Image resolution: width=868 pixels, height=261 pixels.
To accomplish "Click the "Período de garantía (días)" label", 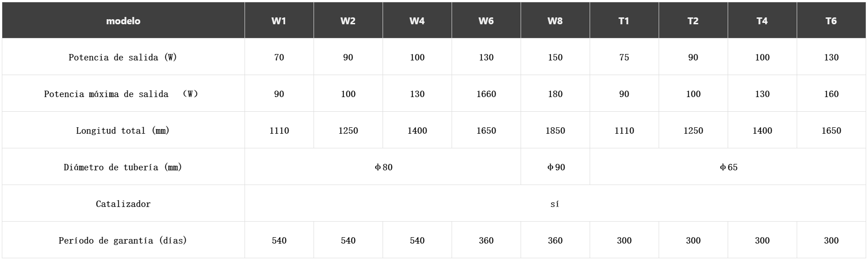I will click(123, 240).
